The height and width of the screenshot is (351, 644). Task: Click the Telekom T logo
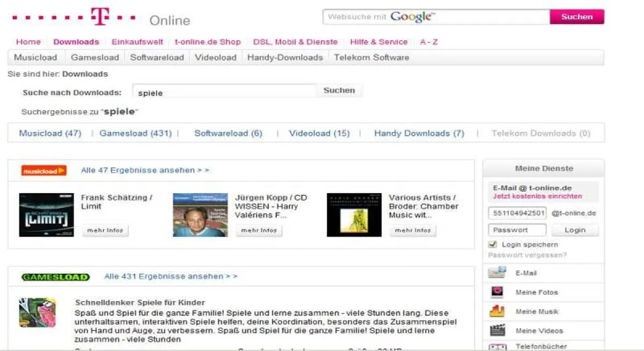(x=99, y=16)
